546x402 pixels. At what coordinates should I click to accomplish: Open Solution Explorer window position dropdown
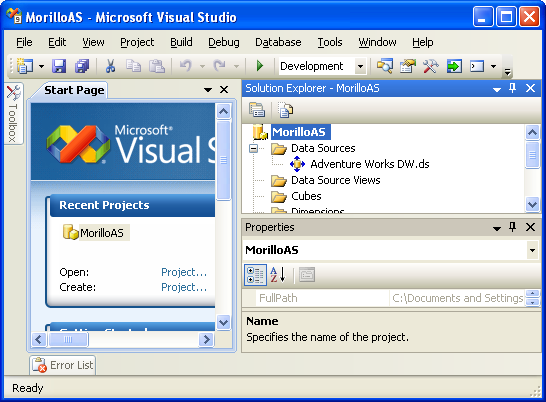(497, 90)
